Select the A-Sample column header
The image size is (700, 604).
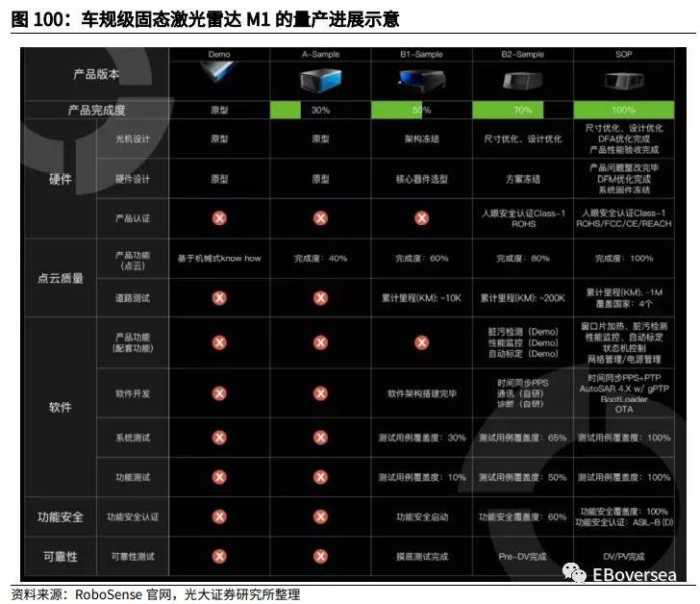[320, 54]
